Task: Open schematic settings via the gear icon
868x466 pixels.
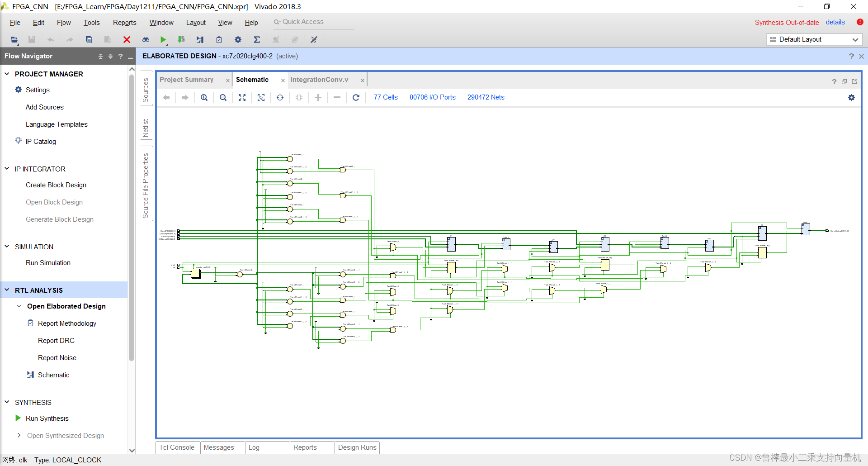Action: [x=851, y=97]
